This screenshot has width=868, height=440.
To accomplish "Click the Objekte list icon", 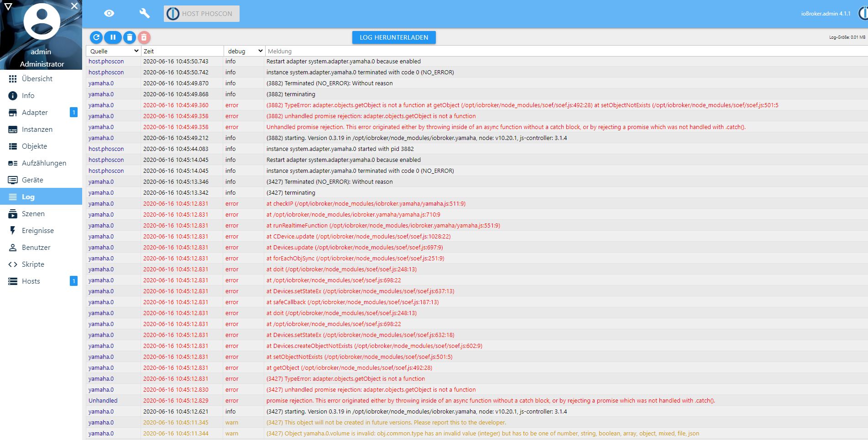I will point(13,146).
